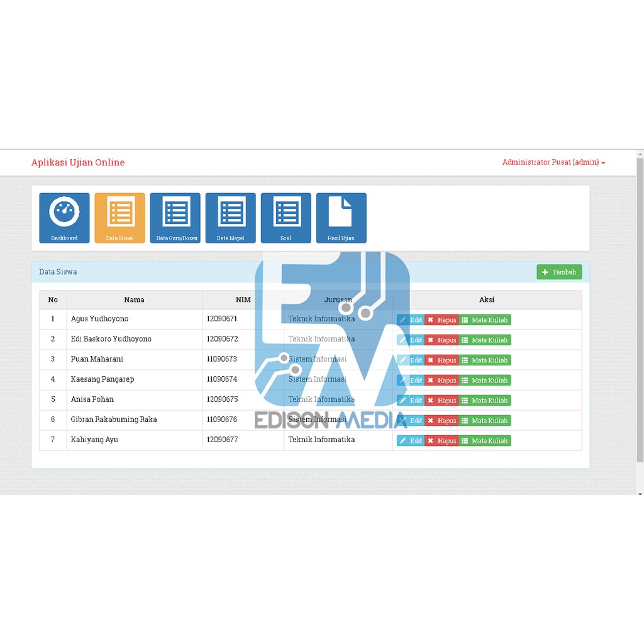Click NIM value 12090671
The height and width of the screenshot is (644, 644).
(222, 319)
